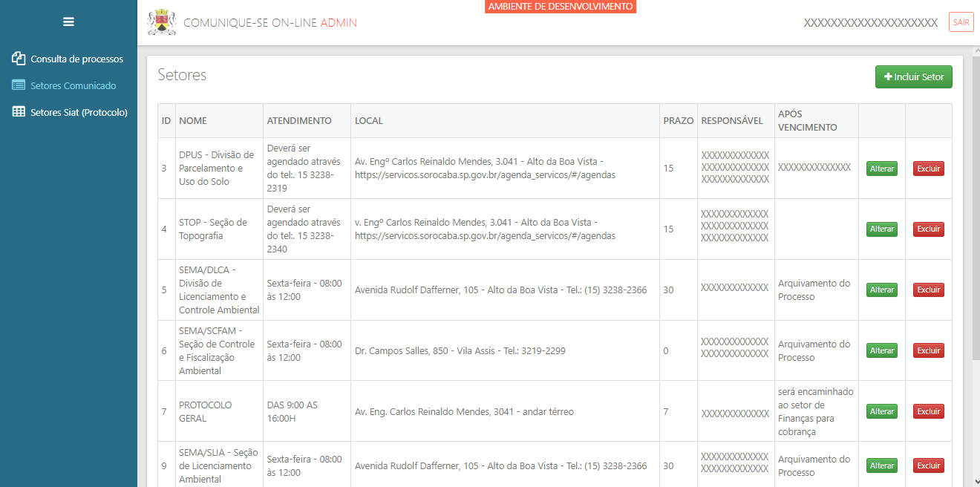Click the Consulta de processos copy icon
980x487 pixels.
(x=19, y=59)
